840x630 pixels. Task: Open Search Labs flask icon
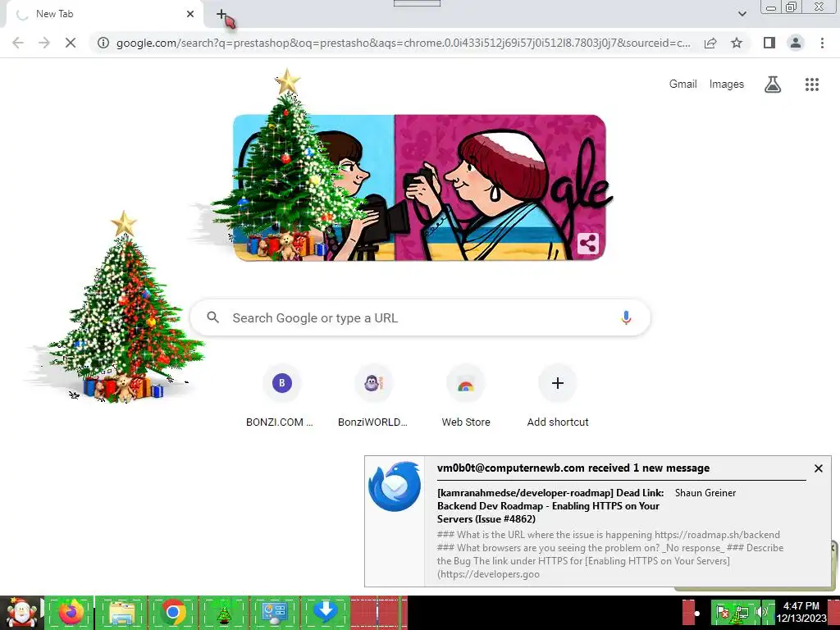[773, 84]
